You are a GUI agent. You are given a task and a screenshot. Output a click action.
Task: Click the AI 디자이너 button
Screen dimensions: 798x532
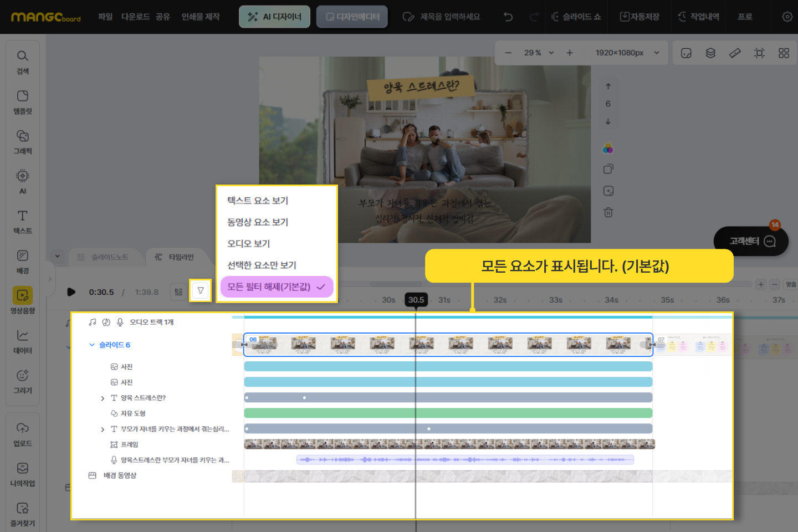coord(274,17)
